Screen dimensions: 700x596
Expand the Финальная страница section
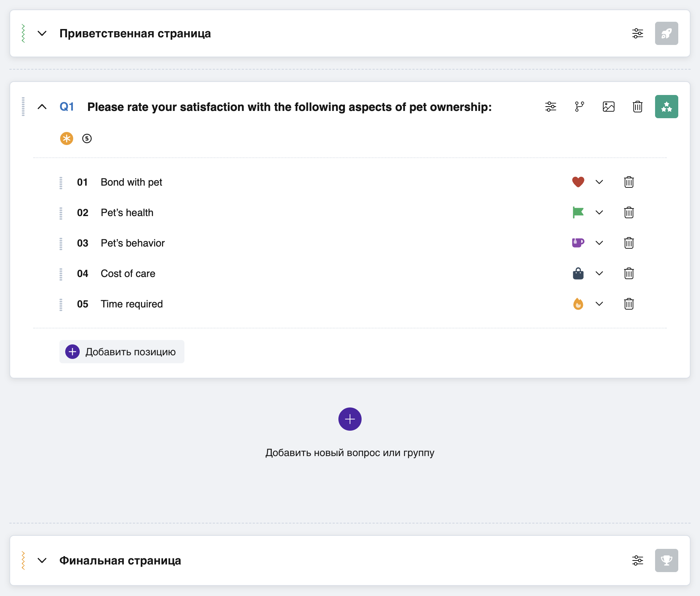coord(42,560)
